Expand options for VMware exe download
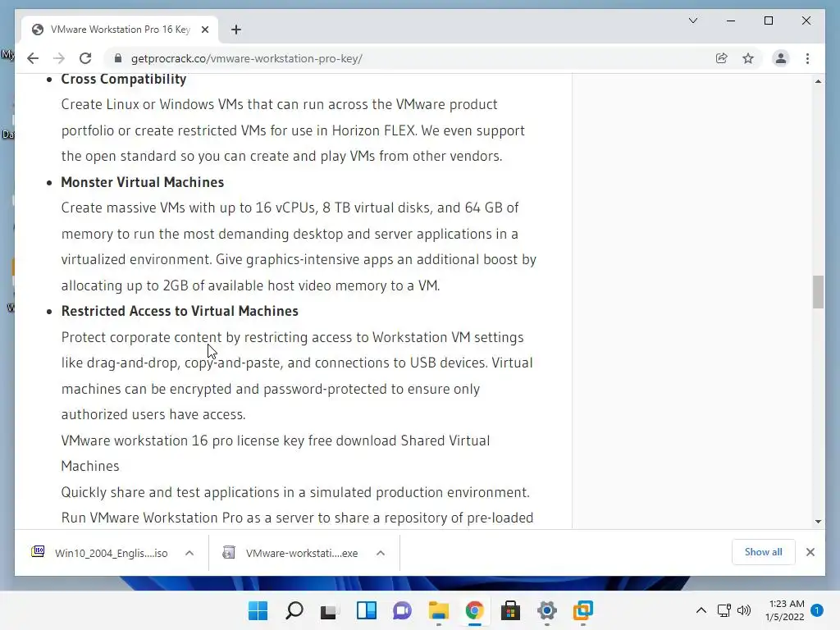This screenshot has height=630, width=840. [381, 553]
